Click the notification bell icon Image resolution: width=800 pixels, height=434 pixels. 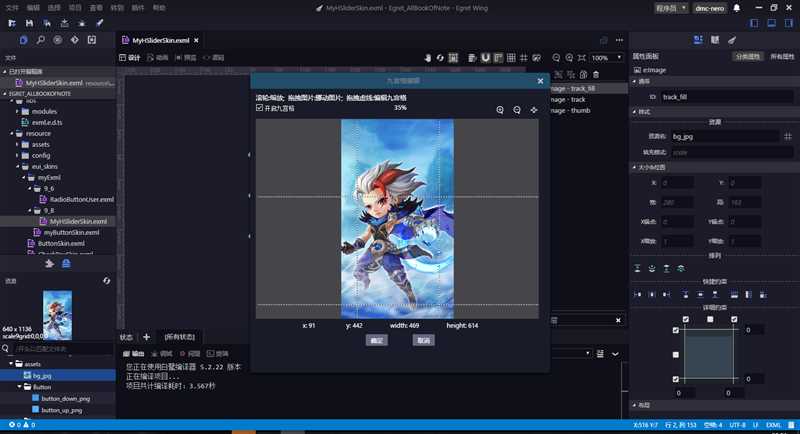coord(737,8)
